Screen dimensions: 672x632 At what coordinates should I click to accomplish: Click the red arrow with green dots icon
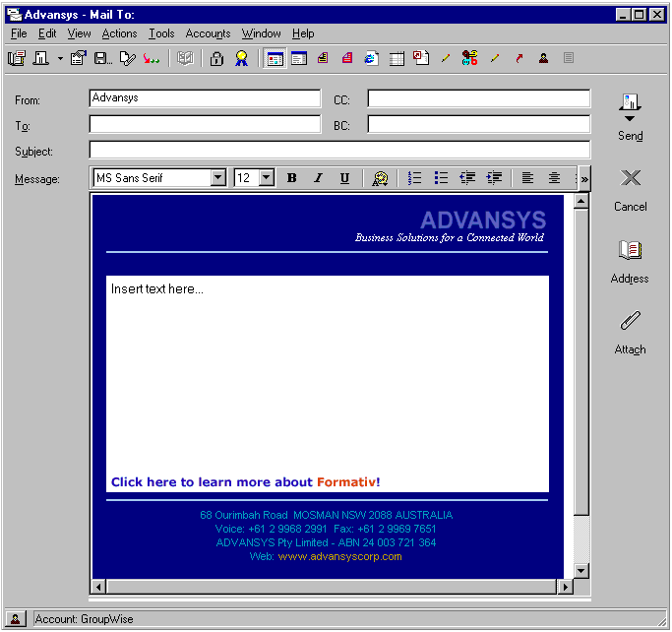[x=152, y=58]
